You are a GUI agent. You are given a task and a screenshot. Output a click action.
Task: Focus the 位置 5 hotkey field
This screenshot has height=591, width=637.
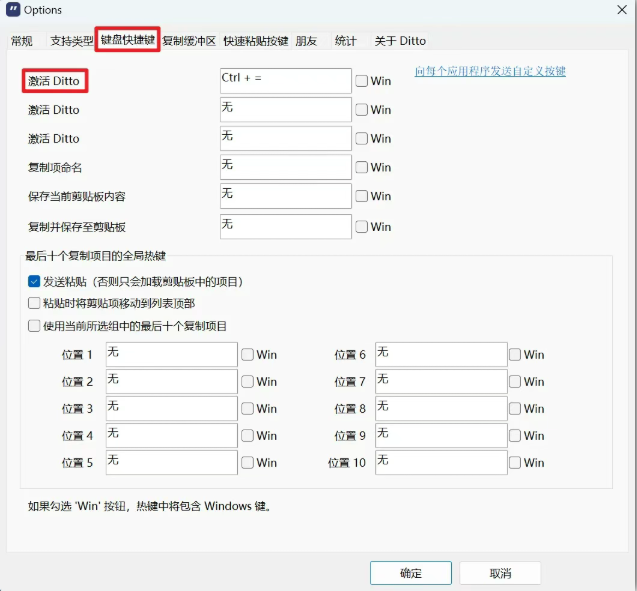[x=171, y=462]
